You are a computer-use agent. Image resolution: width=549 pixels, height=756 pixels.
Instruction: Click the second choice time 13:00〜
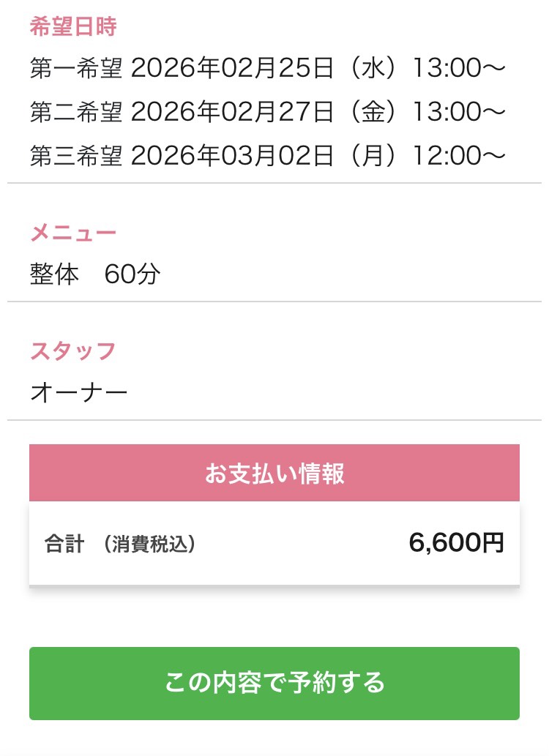coord(459,112)
